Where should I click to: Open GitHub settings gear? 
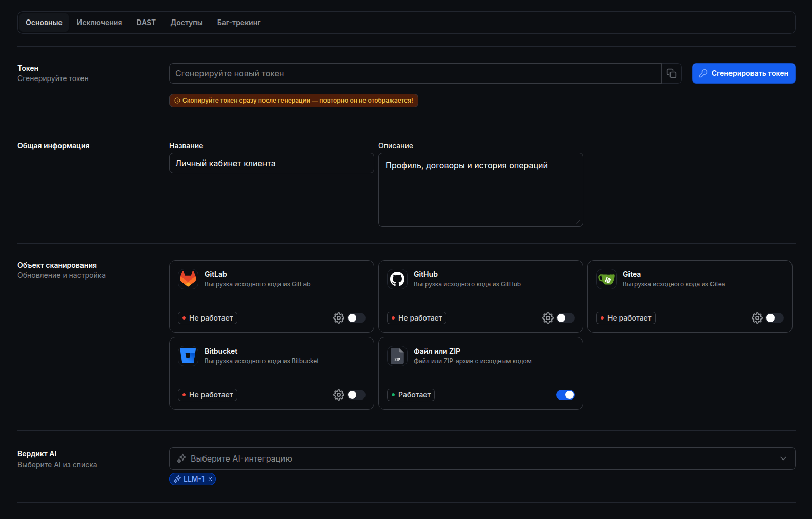click(548, 318)
